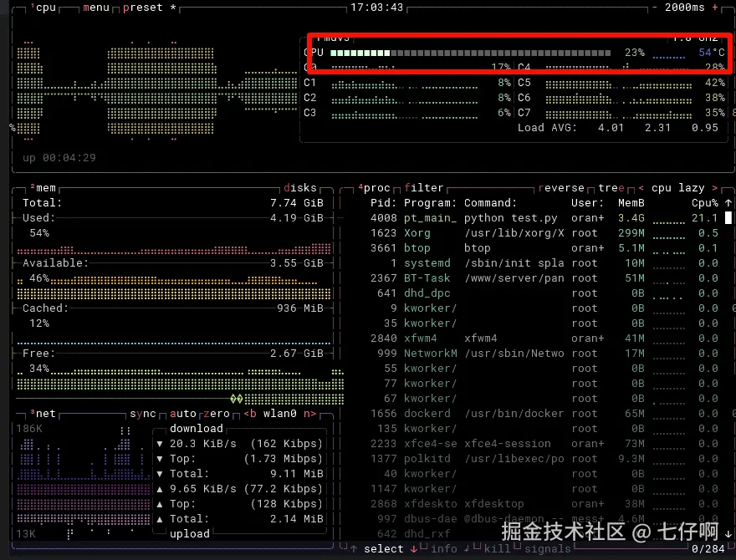Open the btop menu
The width and height of the screenshot is (736, 560).
pos(96,8)
